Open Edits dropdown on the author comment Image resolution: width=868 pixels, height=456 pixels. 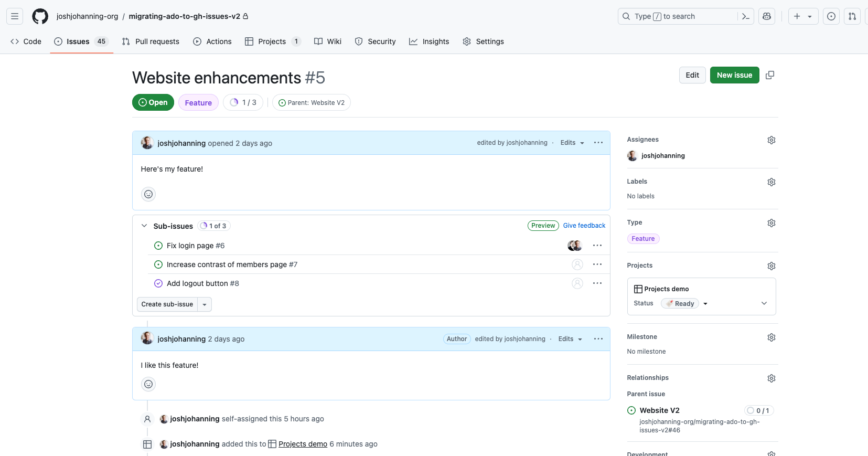pyautogui.click(x=570, y=339)
